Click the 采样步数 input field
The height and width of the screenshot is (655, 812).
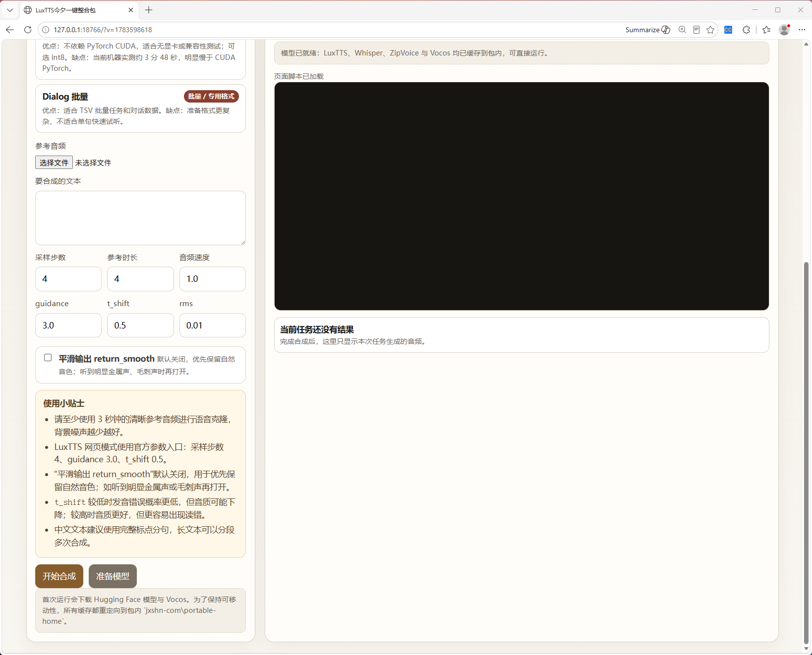coord(68,279)
